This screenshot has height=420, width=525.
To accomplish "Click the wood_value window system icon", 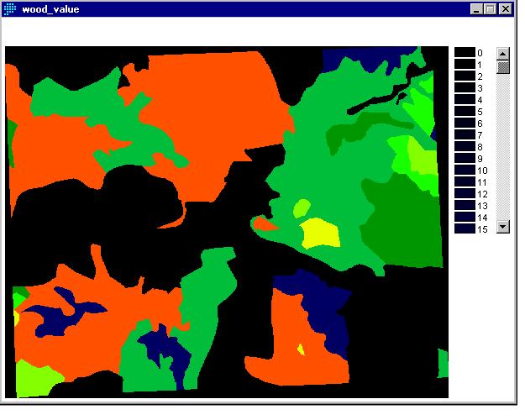I will (x=11, y=10).
